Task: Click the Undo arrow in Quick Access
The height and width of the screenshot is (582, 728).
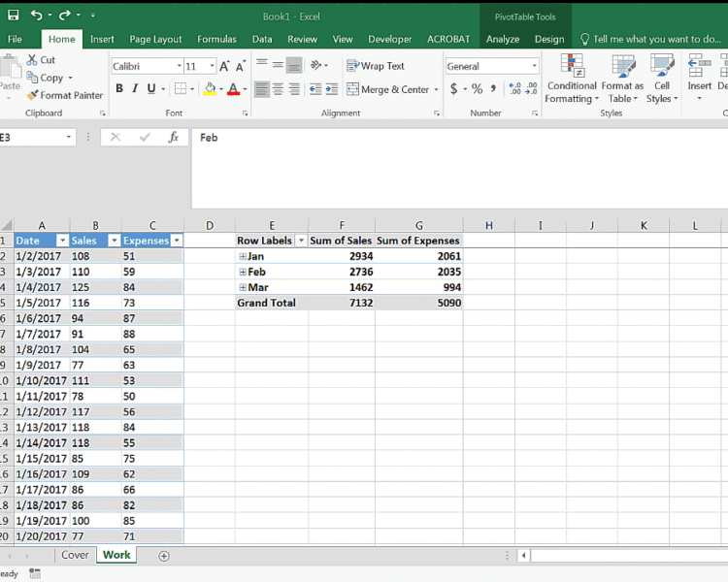Action: 37,16
